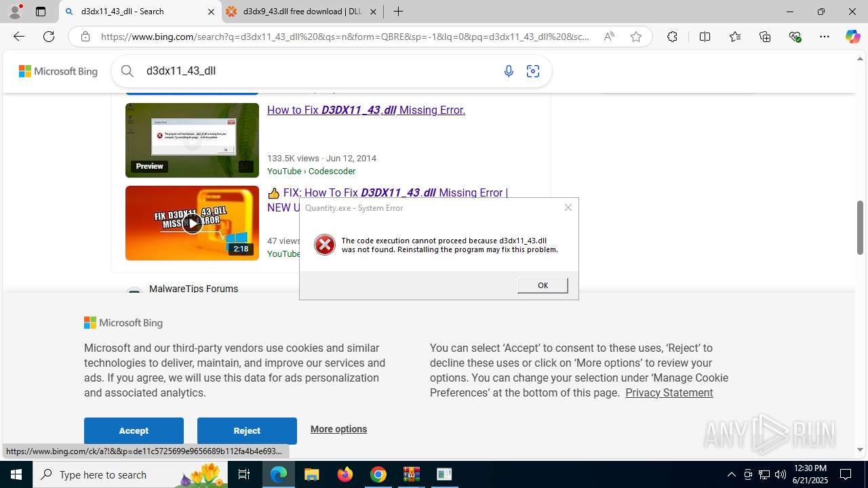Viewport: 868px width, 488px height.
Task: Open network status tray icon
Action: coord(764,474)
